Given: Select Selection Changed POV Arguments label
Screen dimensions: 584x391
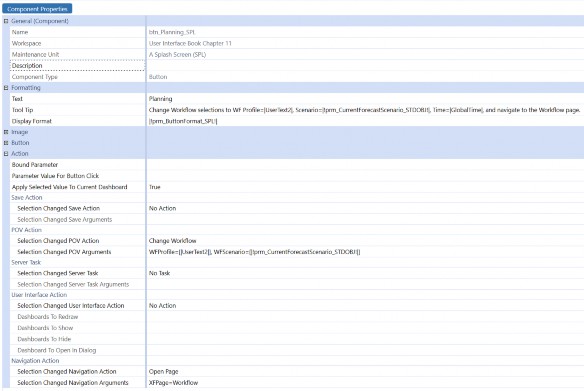Looking at the screenshot, I should pyautogui.click(x=64, y=252).
